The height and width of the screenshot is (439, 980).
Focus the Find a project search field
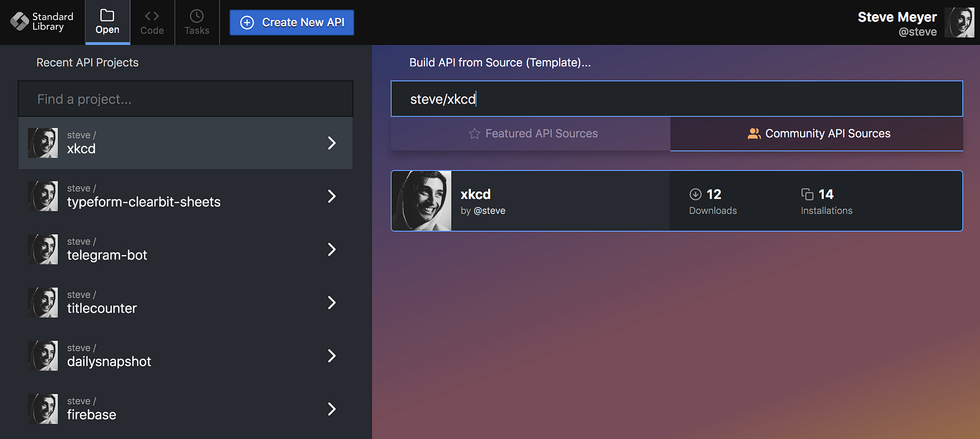(186, 99)
